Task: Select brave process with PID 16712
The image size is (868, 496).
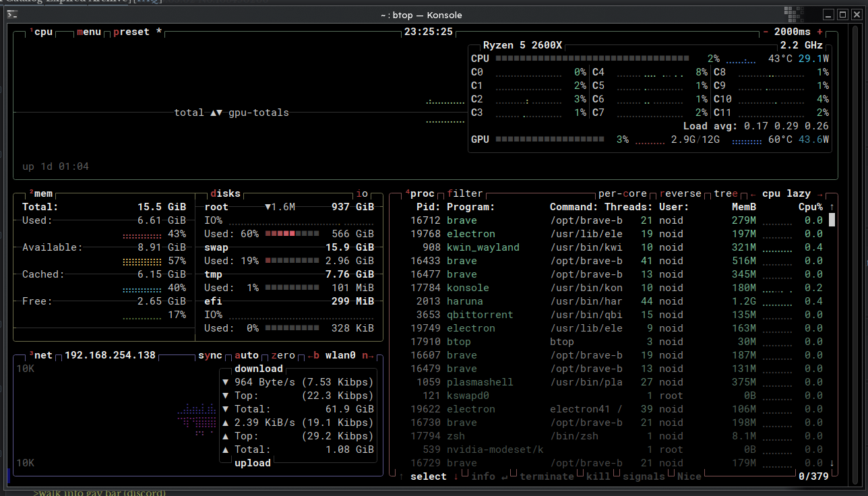Action: pos(617,220)
